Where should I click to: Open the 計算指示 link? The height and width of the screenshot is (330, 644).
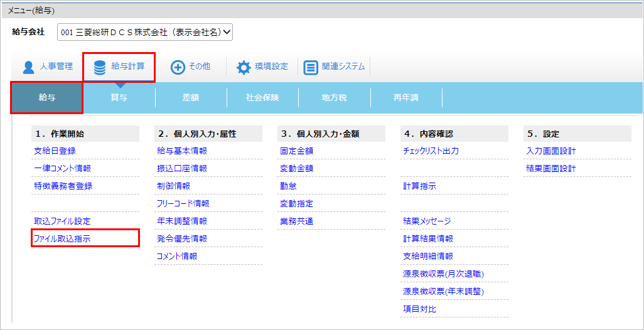420,186
